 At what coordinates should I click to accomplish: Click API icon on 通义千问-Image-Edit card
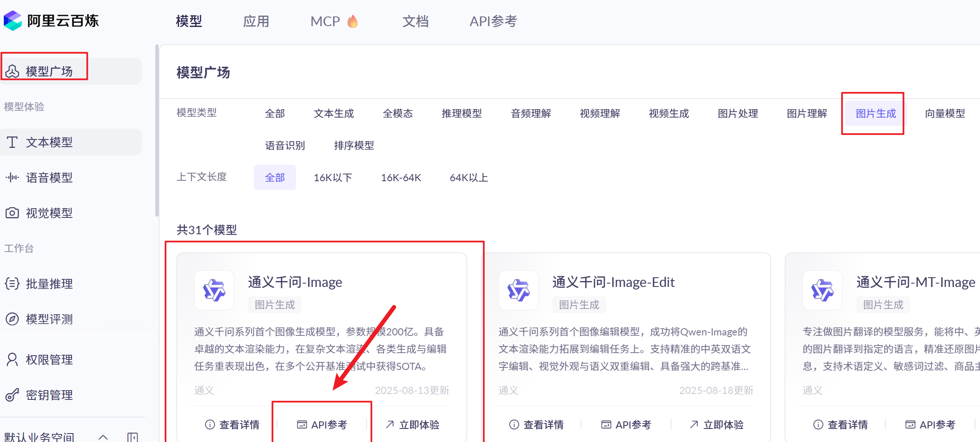tap(606, 424)
